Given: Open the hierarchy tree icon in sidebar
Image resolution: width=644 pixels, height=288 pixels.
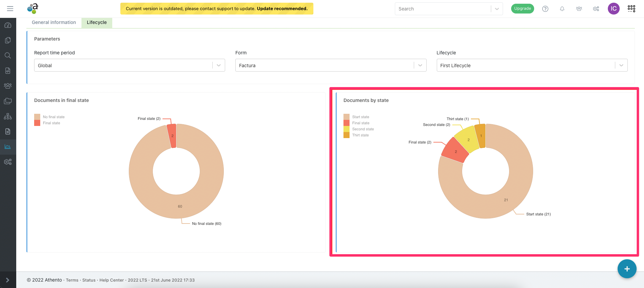Looking at the screenshot, I should 8,116.
